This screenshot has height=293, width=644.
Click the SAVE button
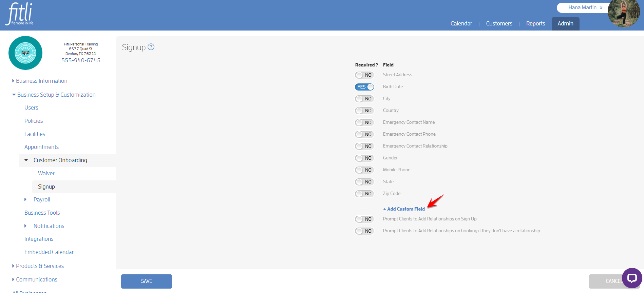coord(147,281)
